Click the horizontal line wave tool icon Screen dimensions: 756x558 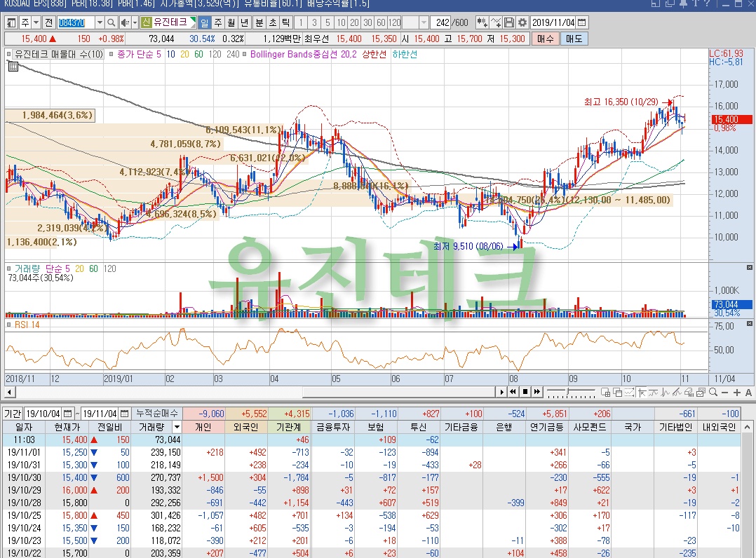[x=654, y=393]
